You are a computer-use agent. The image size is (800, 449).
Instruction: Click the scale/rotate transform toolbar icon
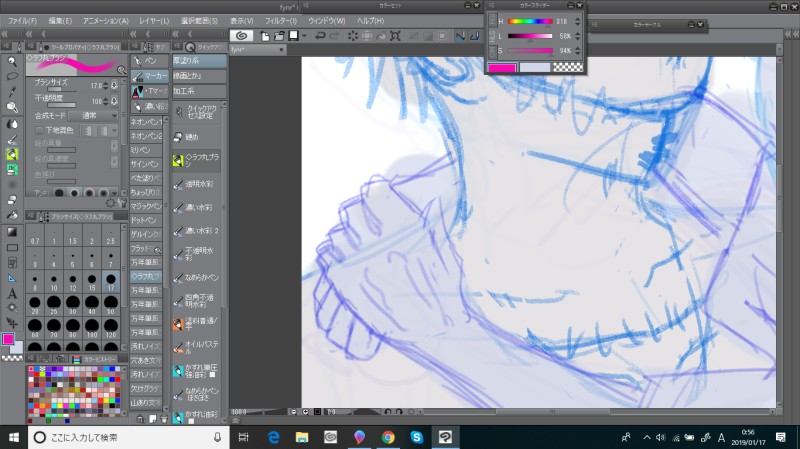395,36
